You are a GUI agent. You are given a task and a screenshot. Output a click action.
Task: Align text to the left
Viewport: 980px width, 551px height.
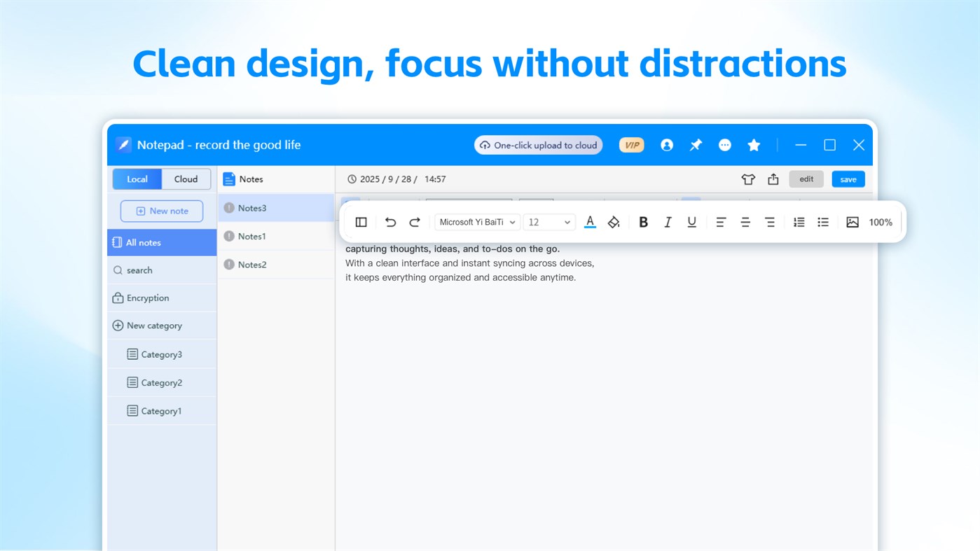721,222
